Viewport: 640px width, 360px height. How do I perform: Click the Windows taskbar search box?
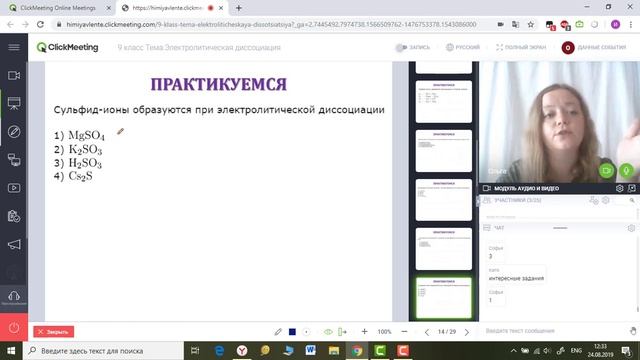pos(103,351)
